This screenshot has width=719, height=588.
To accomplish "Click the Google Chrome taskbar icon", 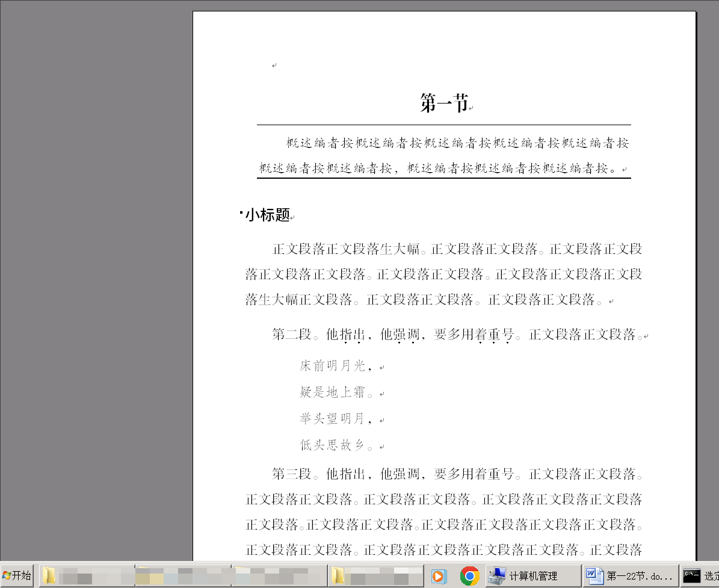I will click(469, 576).
